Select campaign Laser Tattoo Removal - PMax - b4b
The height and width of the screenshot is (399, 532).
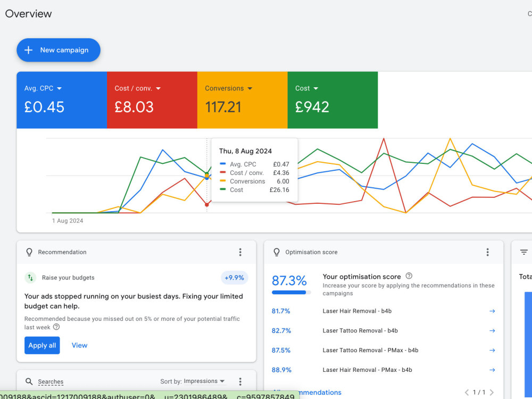click(370, 351)
